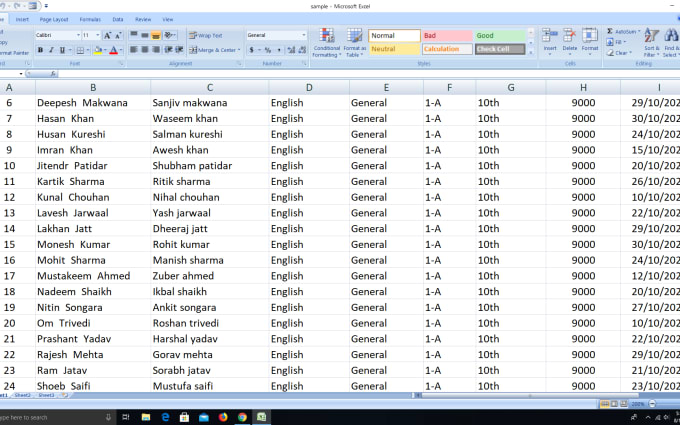This screenshot has width=680, height=425.
Task: Align text to the left
Action: point(134,50)
